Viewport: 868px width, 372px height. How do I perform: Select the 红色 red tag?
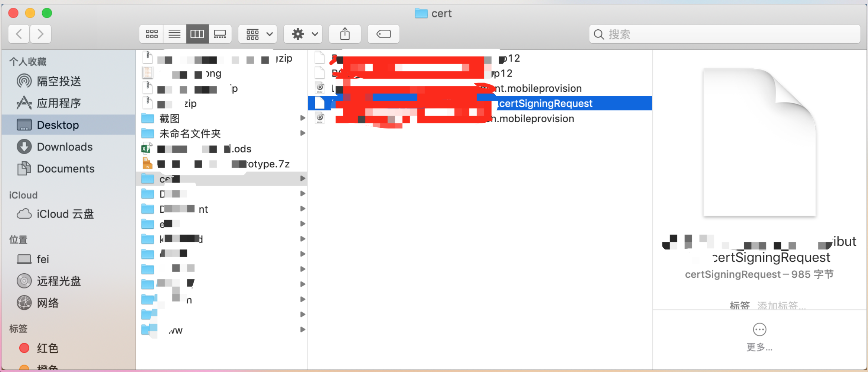tap(48, 348)
